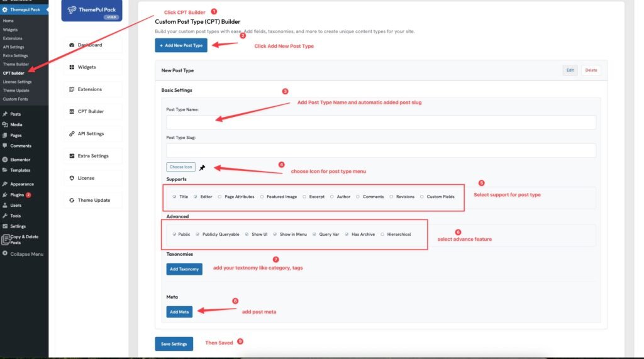Viewport: 644px width, 359px height.
Task: Click the Post Type Name input field
Action: pos(380,122)
